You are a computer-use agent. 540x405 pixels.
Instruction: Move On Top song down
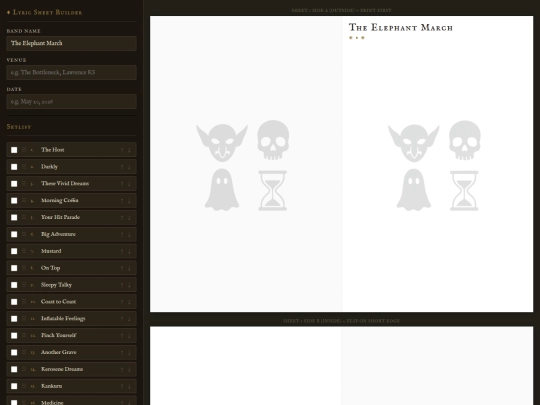point(129,268)
